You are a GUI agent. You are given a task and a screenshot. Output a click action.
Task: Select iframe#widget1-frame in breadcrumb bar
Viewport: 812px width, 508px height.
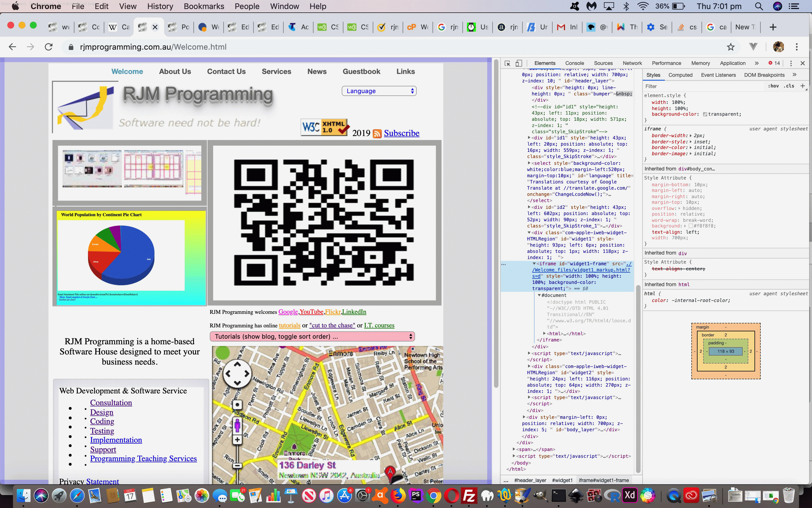tap(604, 480)
